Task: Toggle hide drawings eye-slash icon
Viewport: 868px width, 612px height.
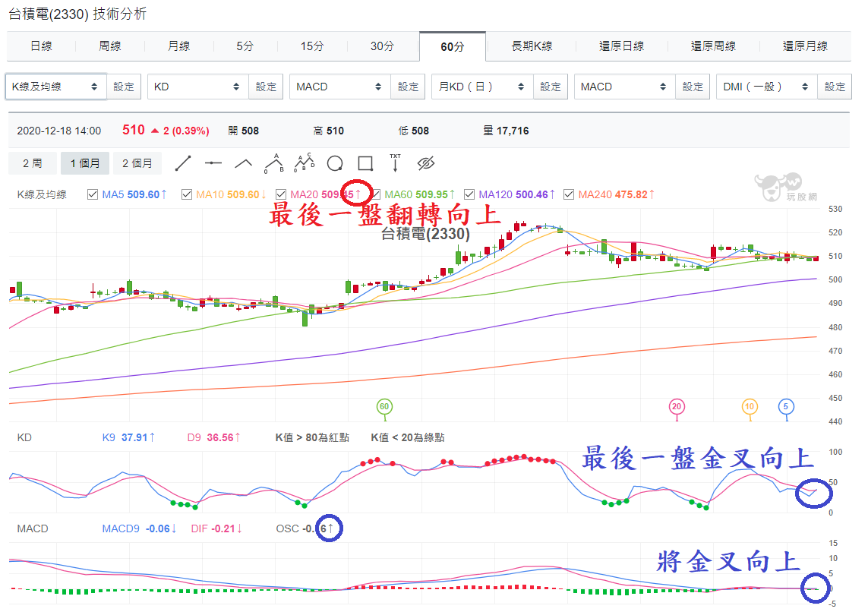Action: point(426,163)
